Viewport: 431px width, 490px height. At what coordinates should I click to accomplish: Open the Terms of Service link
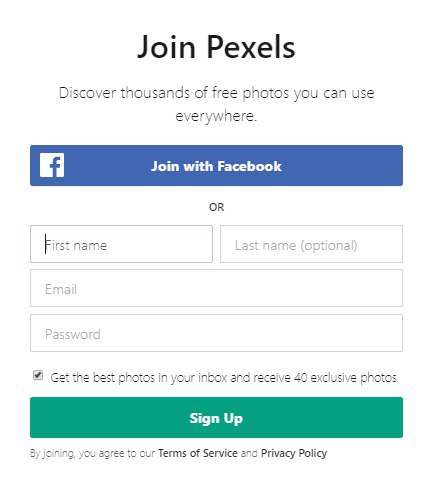[198, 453]
